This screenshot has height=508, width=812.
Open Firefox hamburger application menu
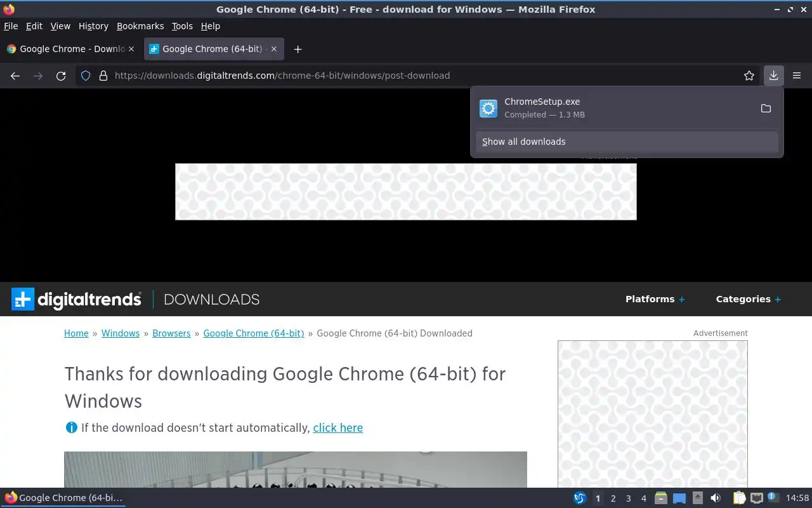coord(797,76)
